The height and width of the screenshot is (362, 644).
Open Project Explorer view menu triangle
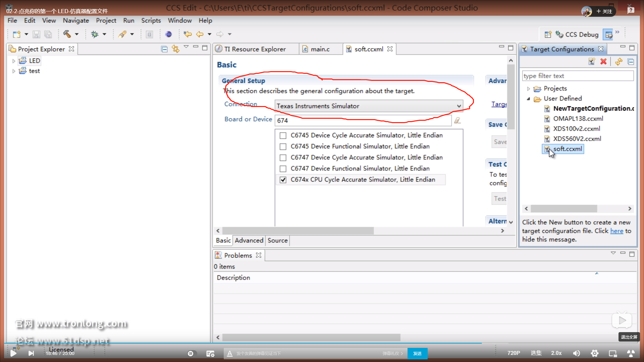186,47
